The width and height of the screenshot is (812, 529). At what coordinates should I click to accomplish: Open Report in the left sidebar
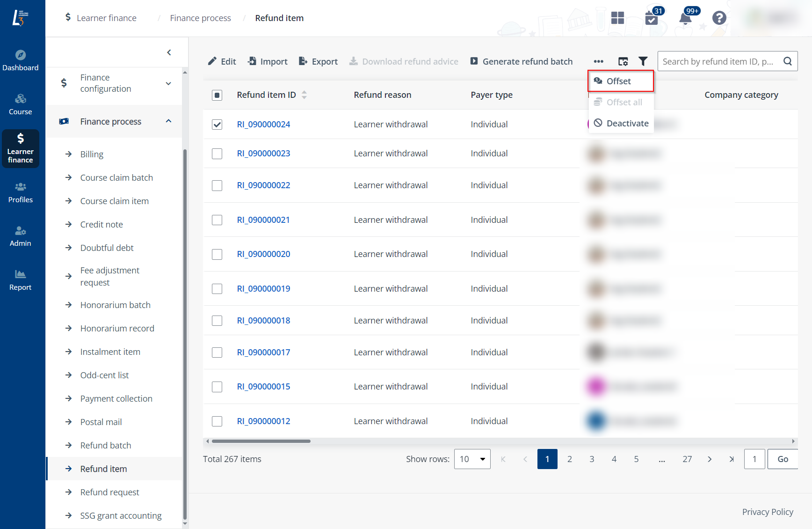coord(21,280)
